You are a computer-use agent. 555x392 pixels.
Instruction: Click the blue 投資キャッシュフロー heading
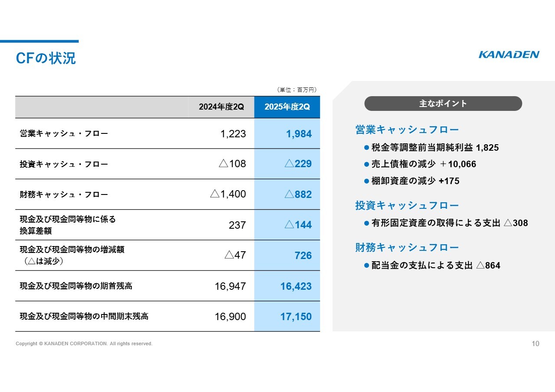tap(407, 205)
